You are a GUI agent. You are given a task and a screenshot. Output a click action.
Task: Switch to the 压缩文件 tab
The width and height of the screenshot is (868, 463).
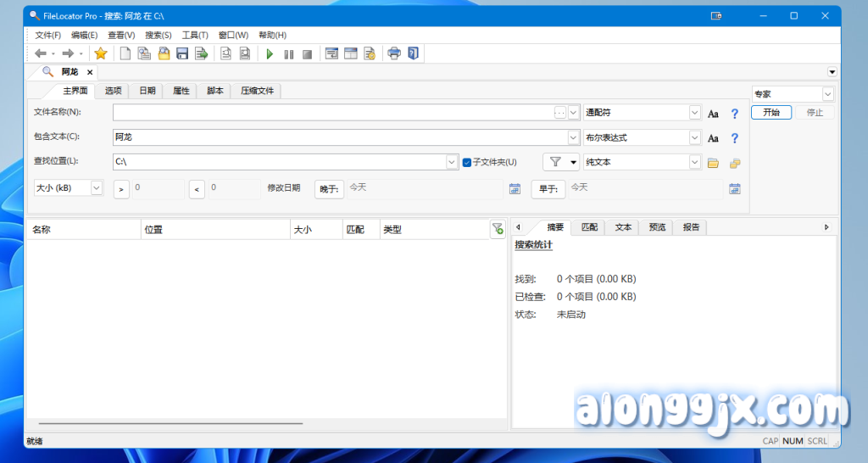(x=257, y=91)
